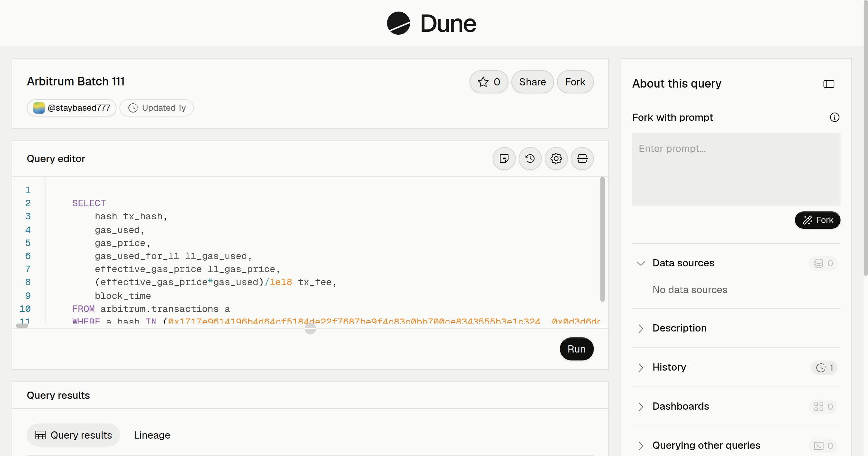Run the query
Viewport: 868px width, 456px height.
click(x=576, y=349)
